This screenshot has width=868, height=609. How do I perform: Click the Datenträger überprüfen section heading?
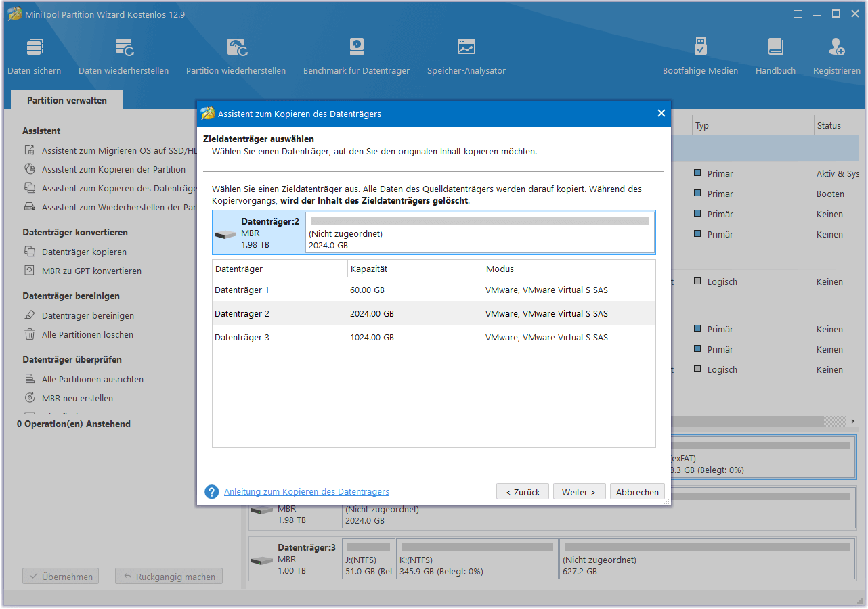72,359
